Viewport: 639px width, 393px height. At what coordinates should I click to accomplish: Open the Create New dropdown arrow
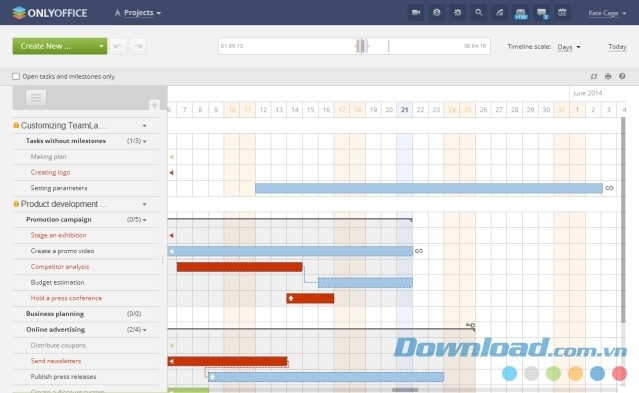pyautogui.click(x=101, y=46)
